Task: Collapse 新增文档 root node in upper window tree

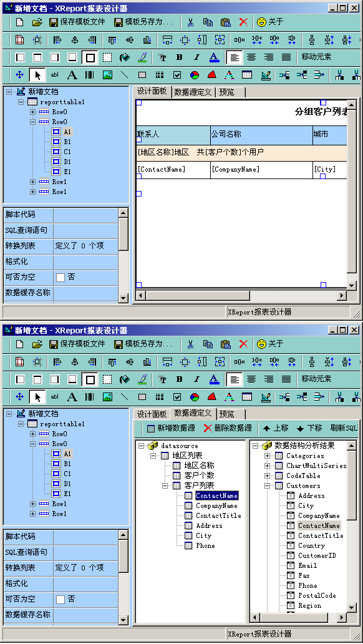Action: tap(9, 92)
